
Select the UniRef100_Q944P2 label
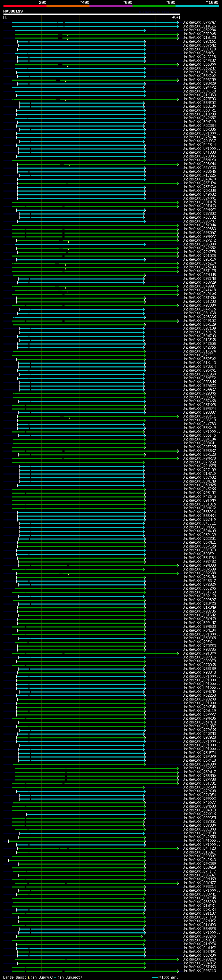pos(199,88)
